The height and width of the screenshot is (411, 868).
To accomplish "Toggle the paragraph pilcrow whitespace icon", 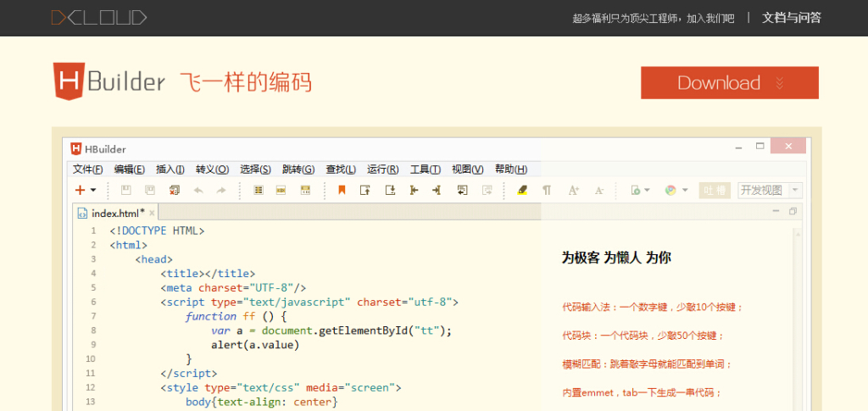I will pos(547,191).
